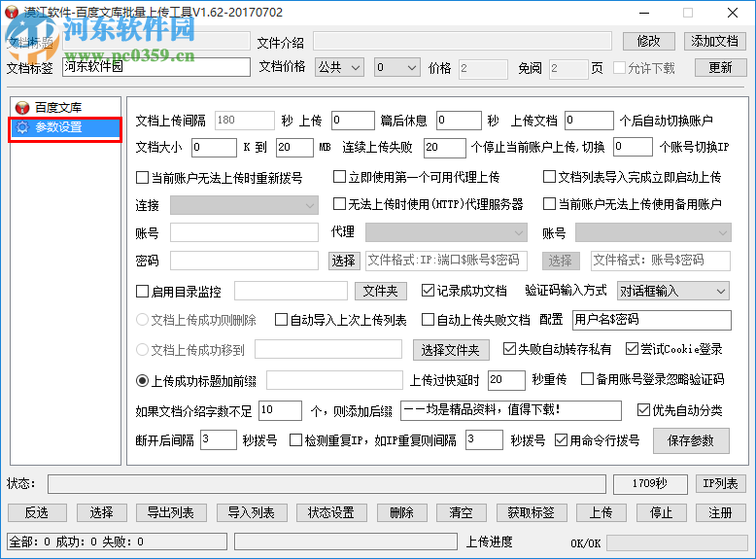Click the title bar app icon
756x559 pixels.
(12, 12)
